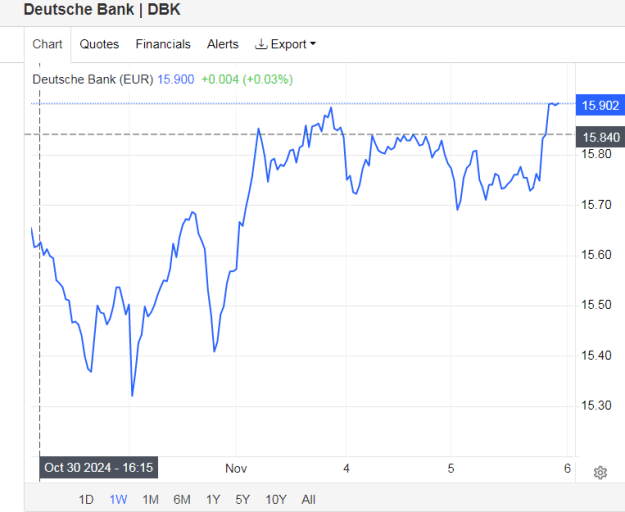Select the 10Y time range
The width and height of the screenshot is (625, 512).
[276, 499]
